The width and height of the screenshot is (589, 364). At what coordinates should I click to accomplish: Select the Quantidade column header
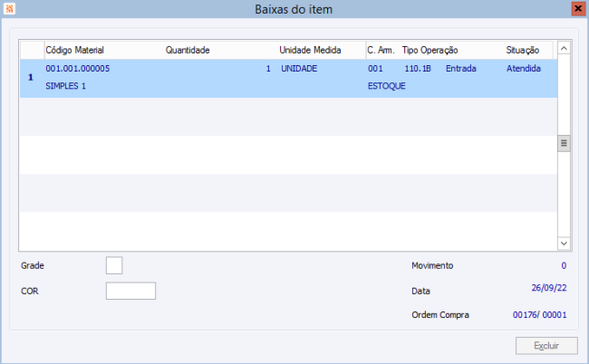click(188, 50)
